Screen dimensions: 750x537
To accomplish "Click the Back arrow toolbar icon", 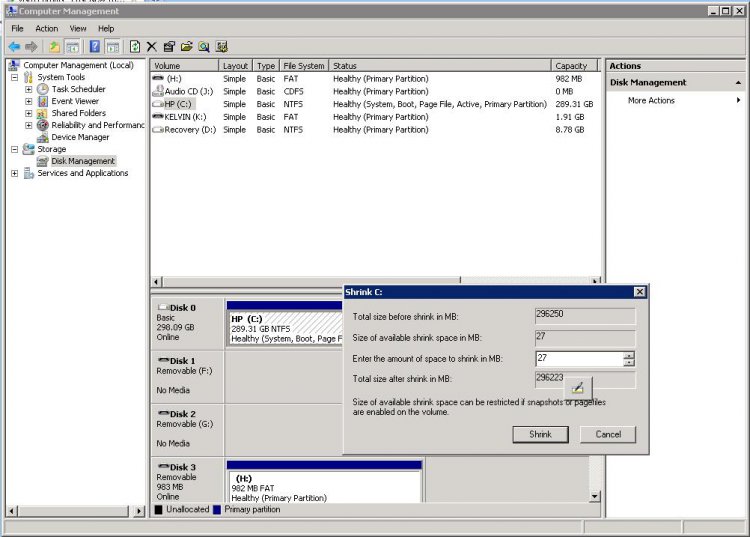I will (14, 46).
